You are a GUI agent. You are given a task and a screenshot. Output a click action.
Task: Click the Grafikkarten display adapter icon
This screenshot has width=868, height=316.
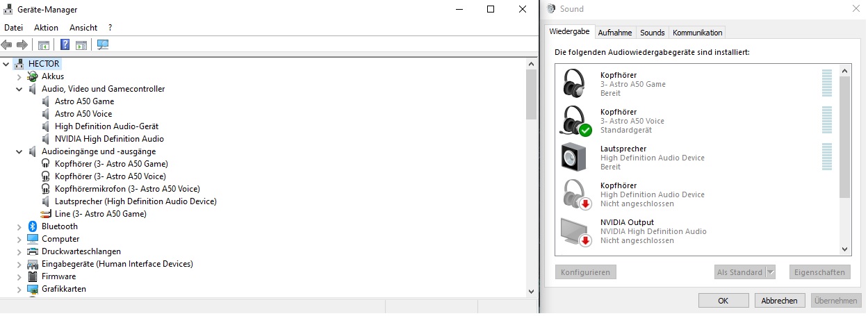[x=33, y=289]
